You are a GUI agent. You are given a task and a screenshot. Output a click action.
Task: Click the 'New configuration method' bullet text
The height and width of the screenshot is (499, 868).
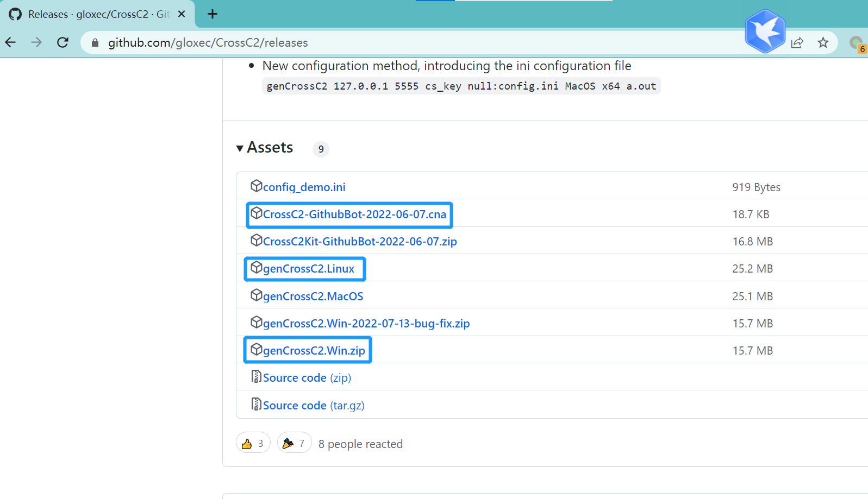(x=447, y=66)
